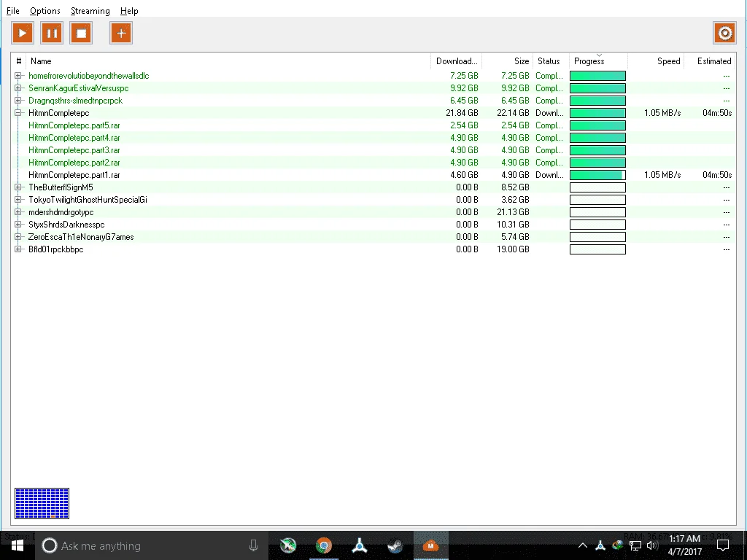Screen dimensions: 747x560
Task: Open the Help menu
Action: pos(129,10)
